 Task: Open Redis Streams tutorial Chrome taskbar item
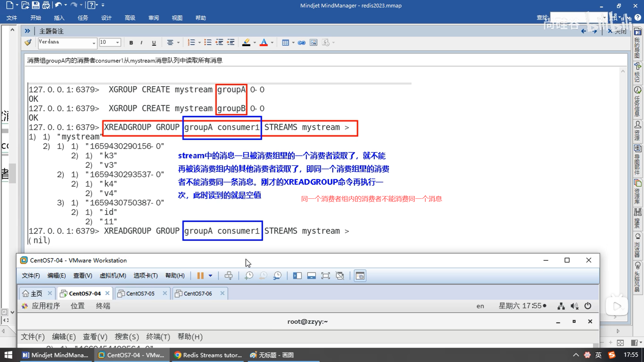[x=208, y=355]
